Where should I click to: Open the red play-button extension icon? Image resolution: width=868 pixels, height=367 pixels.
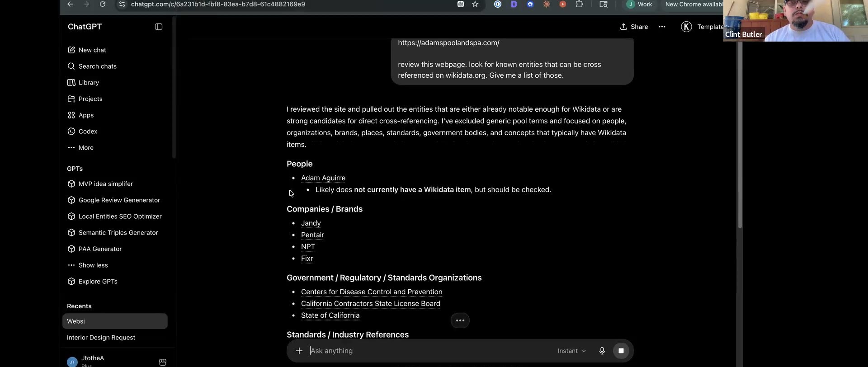[x=563, y=4]
